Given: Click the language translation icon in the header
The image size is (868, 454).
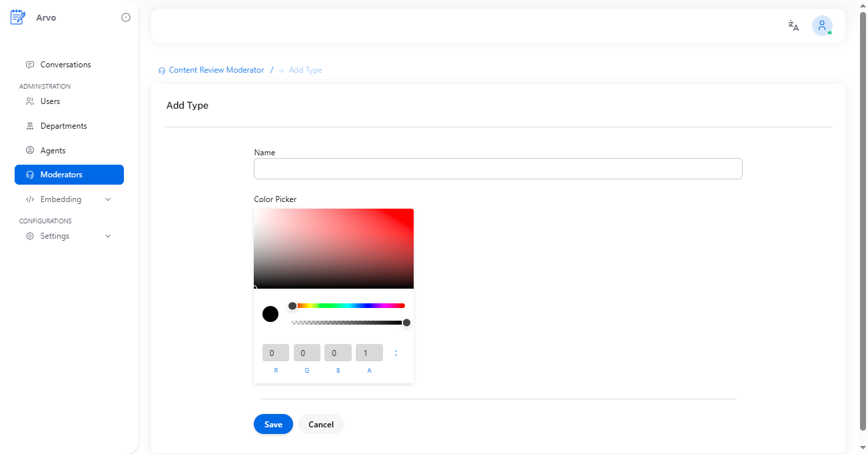Looking at the screenshot, I should (793, 25).
